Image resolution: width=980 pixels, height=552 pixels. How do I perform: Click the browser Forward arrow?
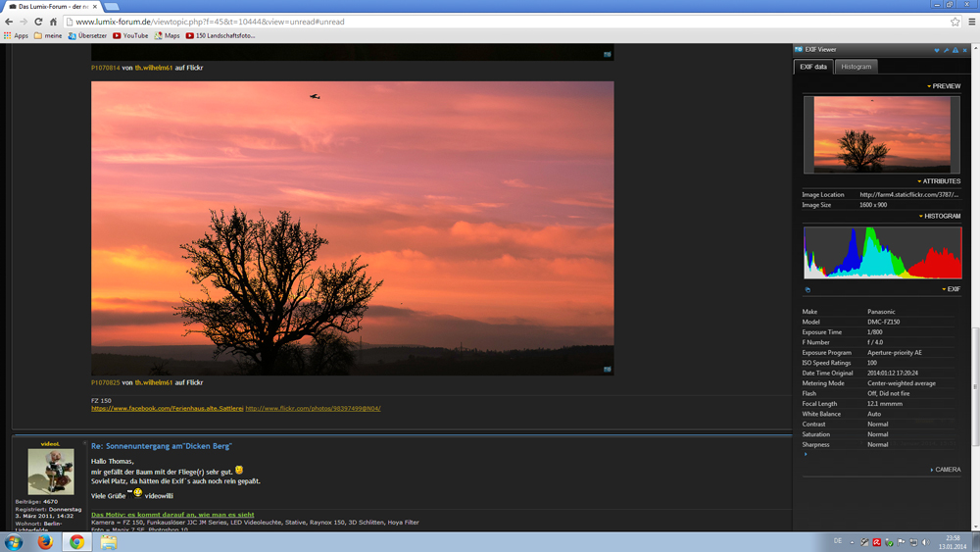pos(24,22)
